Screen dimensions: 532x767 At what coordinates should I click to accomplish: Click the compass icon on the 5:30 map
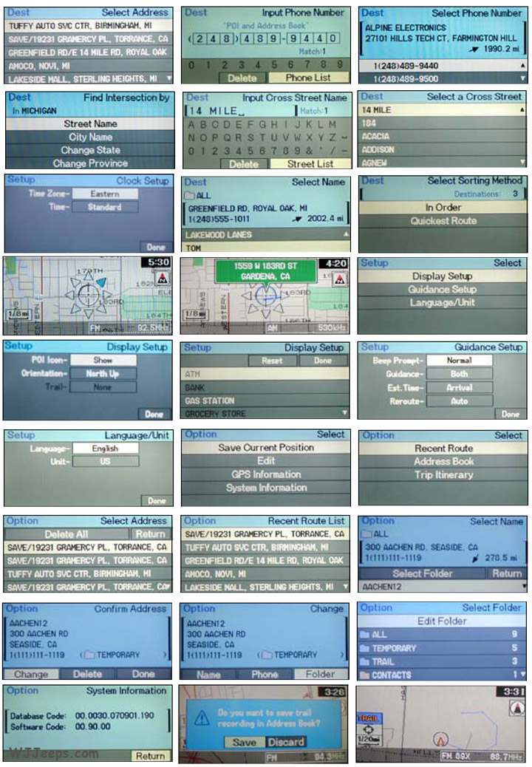click(164, 279)
